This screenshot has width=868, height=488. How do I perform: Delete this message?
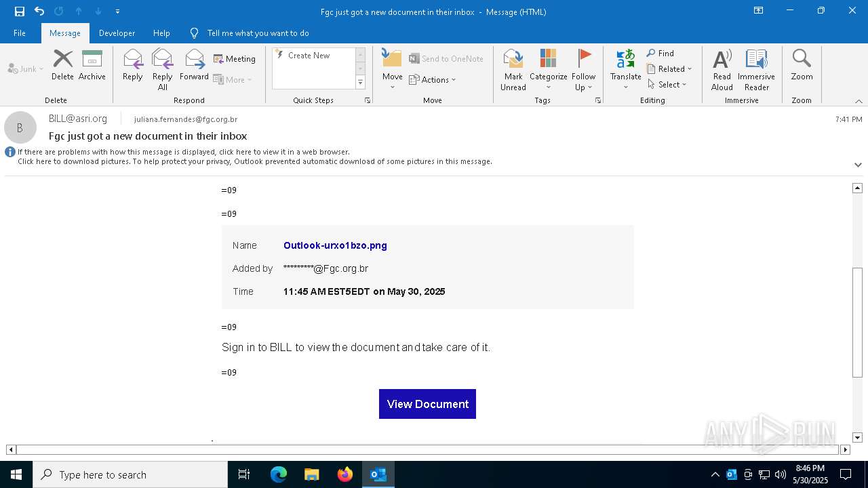click(x=62, y=65)
